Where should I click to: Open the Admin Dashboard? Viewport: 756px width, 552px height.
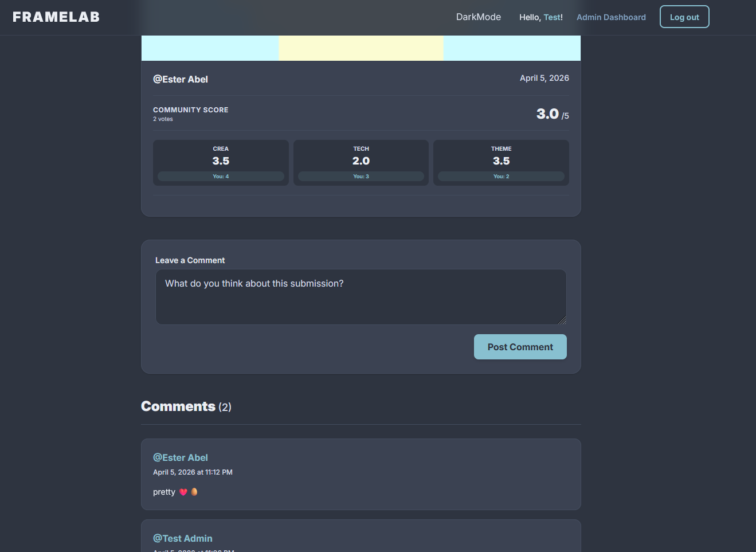click(611, 17)
